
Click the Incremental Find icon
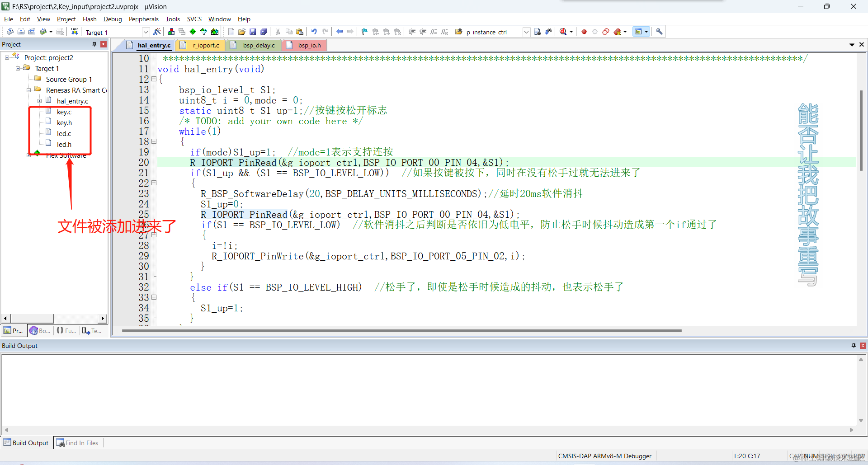coord(548,32)
